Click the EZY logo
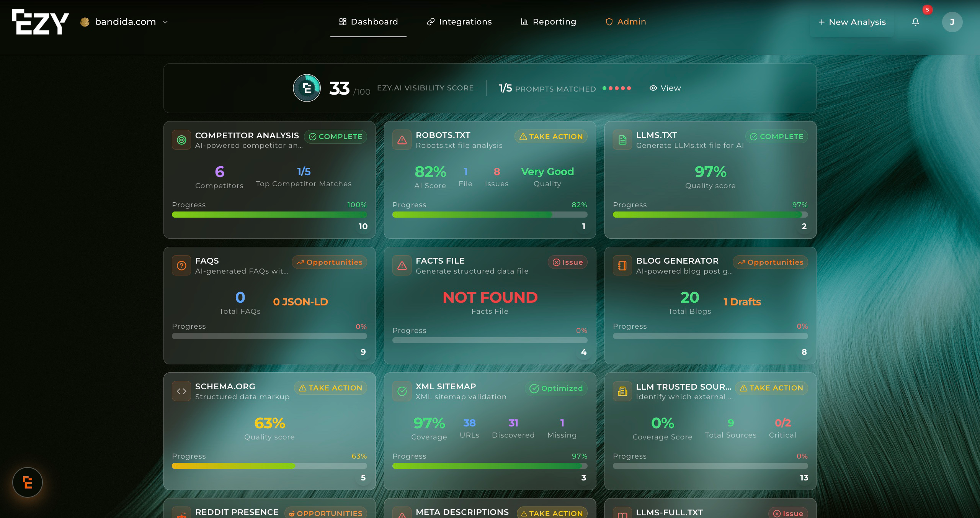Viewport: 980px width, 518px height. coord(41,21)
